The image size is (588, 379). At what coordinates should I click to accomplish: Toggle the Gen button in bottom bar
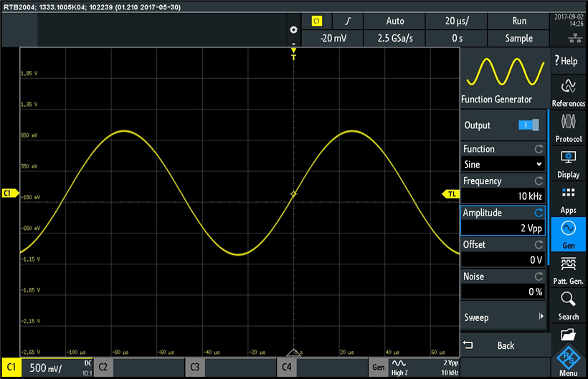pyautogui.click(x=379, y=368)
